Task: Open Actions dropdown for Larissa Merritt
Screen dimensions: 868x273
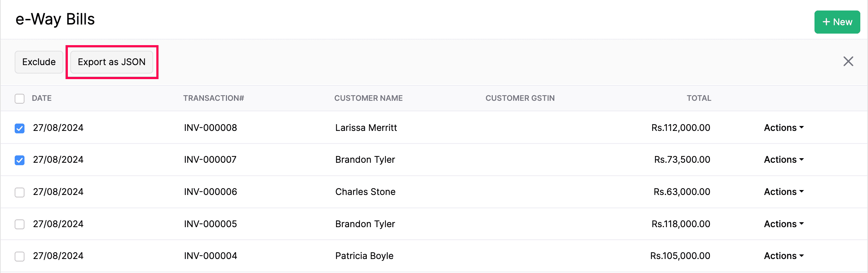Action: [784, 128]
